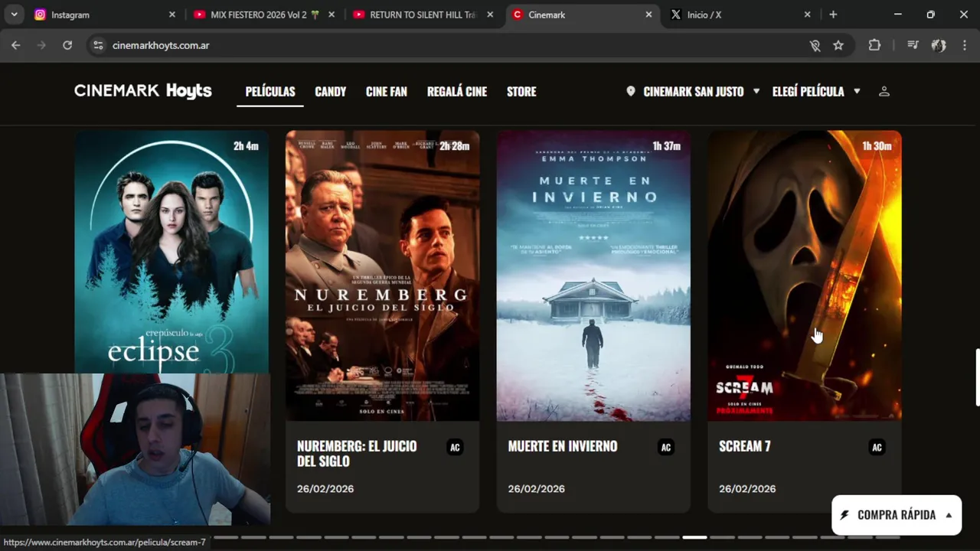Close the Cinemark tab
Viewport: 980px width, 551px height.
tap(648, 15)
